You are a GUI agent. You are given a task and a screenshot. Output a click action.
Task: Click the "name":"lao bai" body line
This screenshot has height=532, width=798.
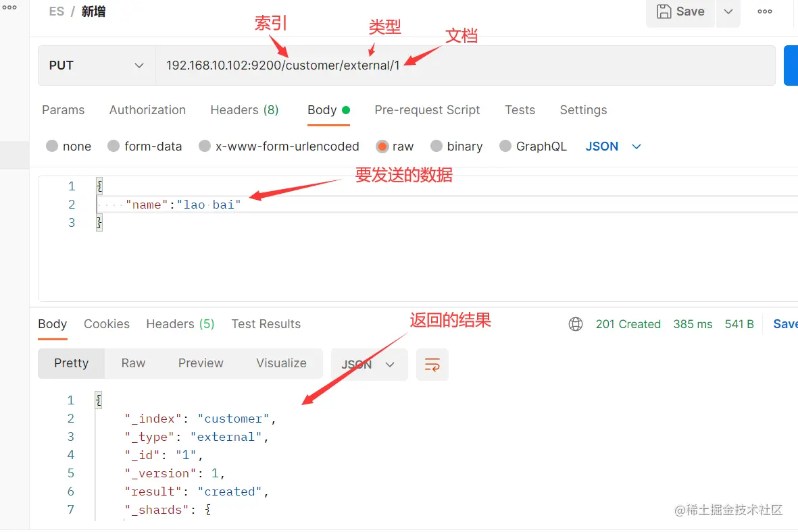183,205
